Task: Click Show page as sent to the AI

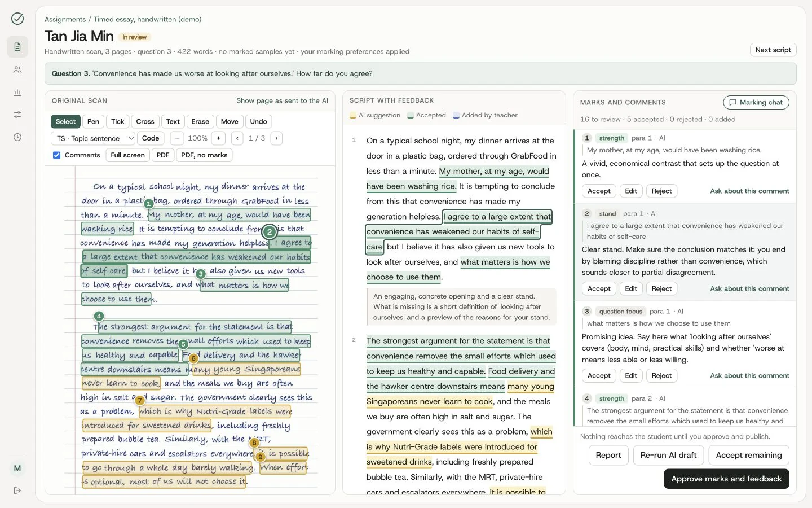Action: coord(283,100)
